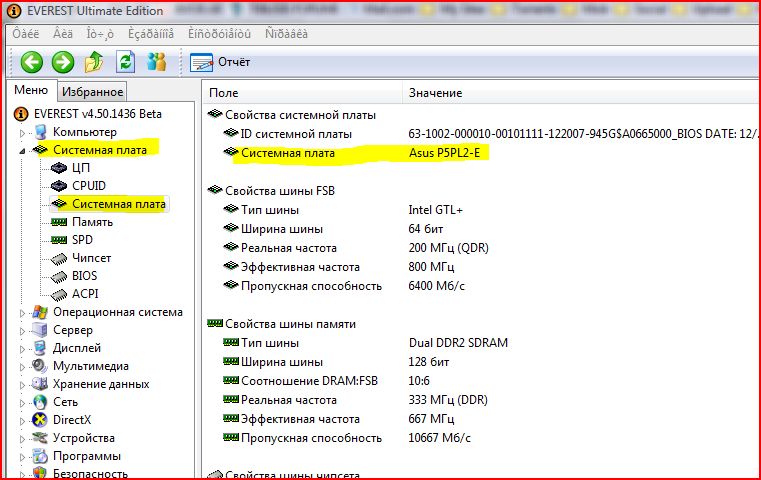Select the BIOS chip icon

coord(59,277)
